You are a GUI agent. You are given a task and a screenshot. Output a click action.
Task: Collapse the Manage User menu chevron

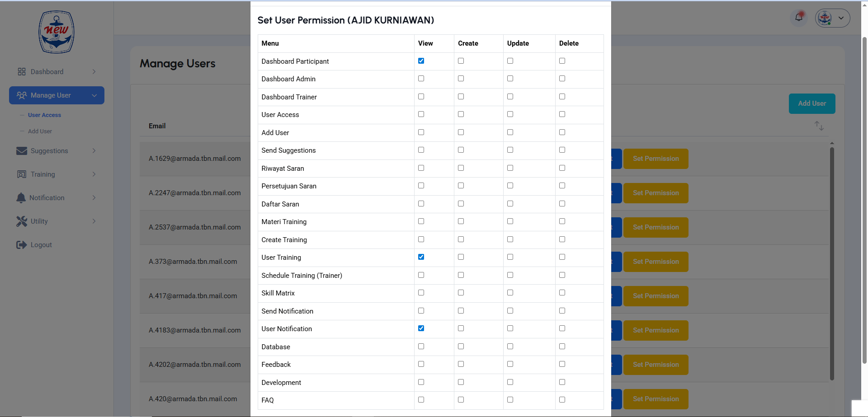point(94,95)
